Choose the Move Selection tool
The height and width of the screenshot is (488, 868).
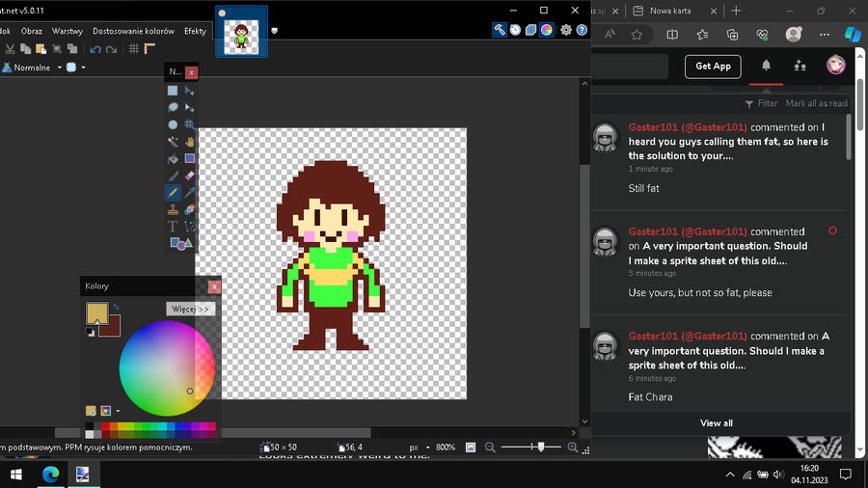tap(189, 107)
